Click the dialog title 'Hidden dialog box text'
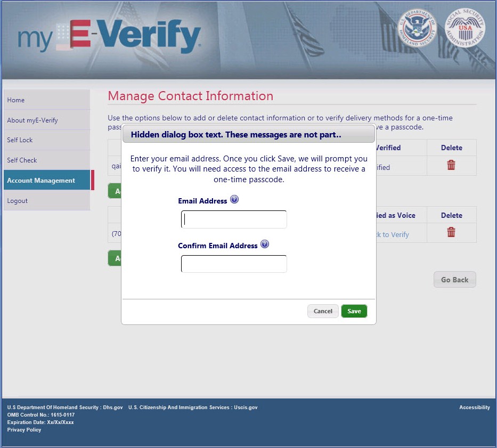This screenshot has height=448, width=497. click(x=236, y=135)
